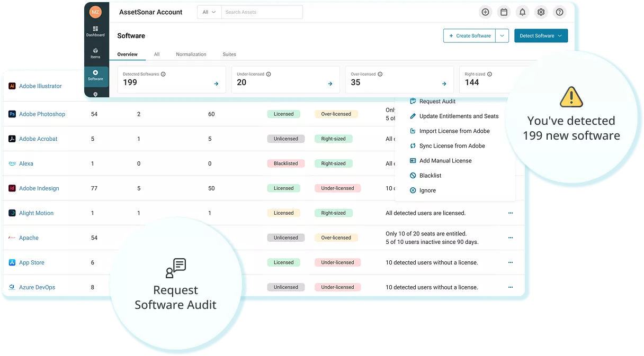Click Unlicensed badge in Adobe Acrobat row
644x356 pixels.
pos(286,139)
